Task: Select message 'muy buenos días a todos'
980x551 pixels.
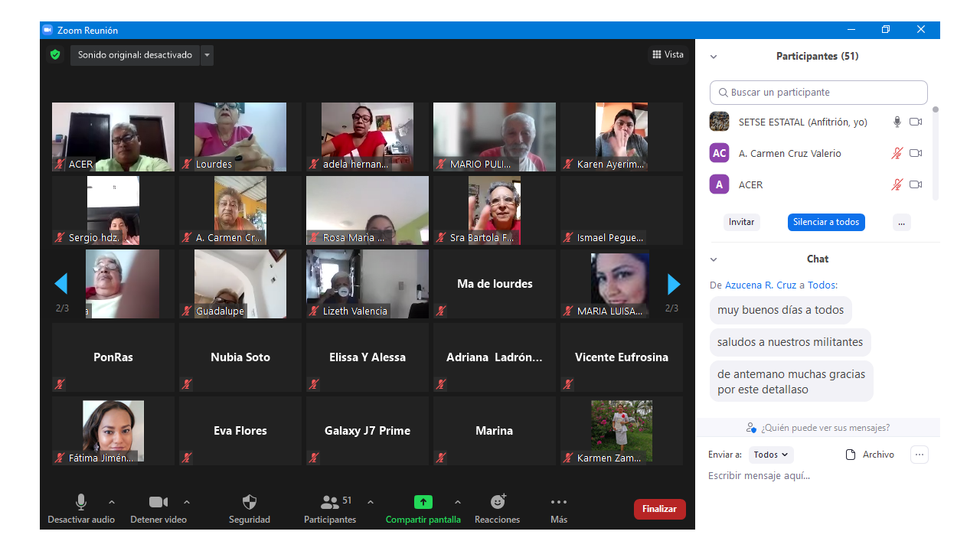Action: click(x=780, y=310)
